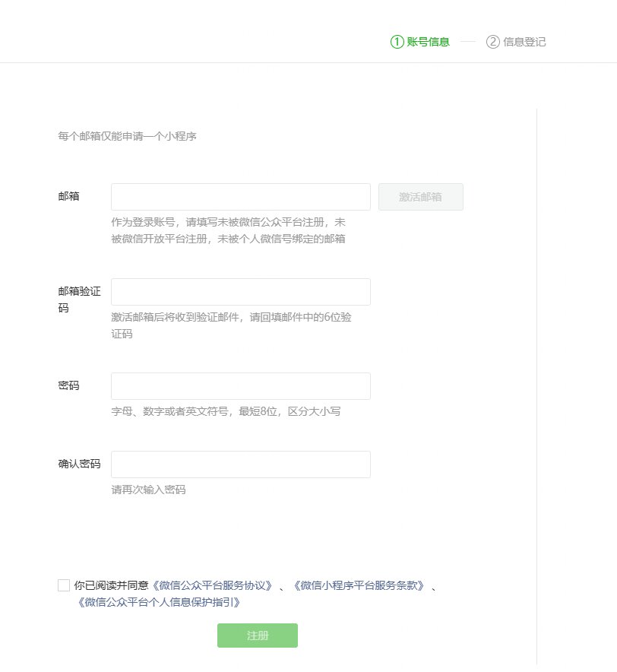Click the 每个邮箱仅能申请一个小程序 notice text
Viewport: 617px width, 672px height.
coord(127,136)
